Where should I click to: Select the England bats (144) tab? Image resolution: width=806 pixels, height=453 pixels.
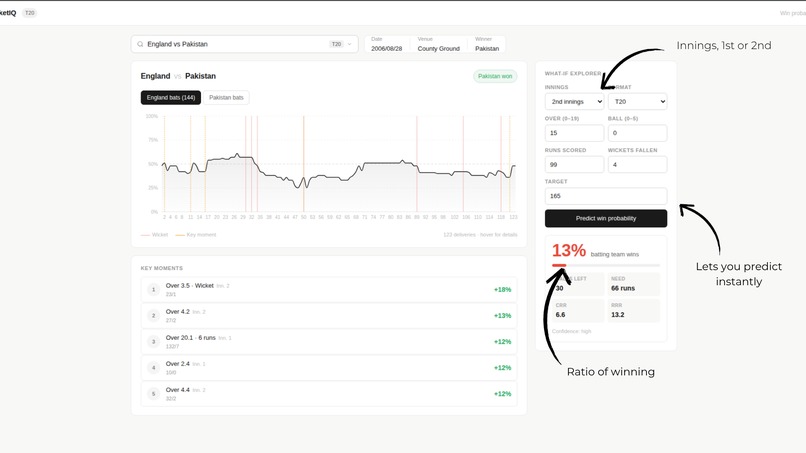pos(171,98)
